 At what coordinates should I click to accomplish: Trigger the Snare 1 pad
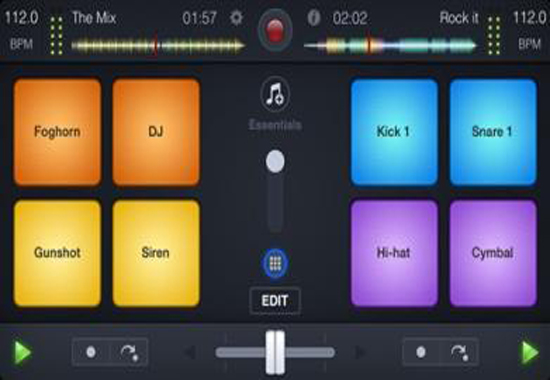point(493,132)
